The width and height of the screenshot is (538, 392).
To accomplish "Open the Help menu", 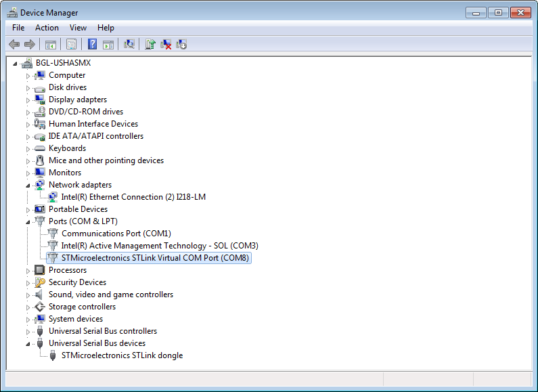I will [x=106, y=28].
